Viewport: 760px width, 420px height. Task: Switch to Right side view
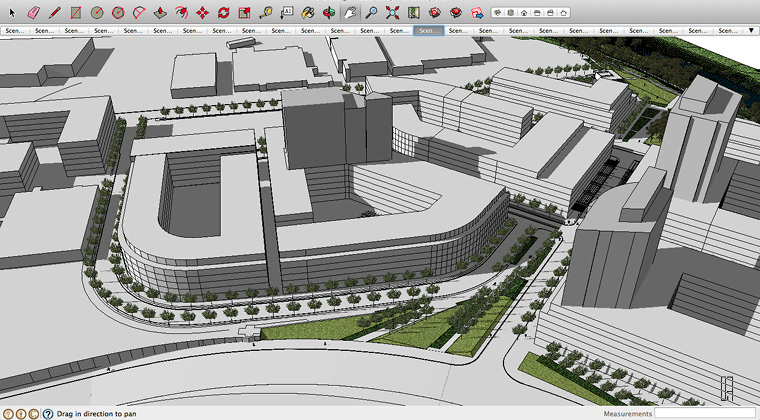coord(537,13)
